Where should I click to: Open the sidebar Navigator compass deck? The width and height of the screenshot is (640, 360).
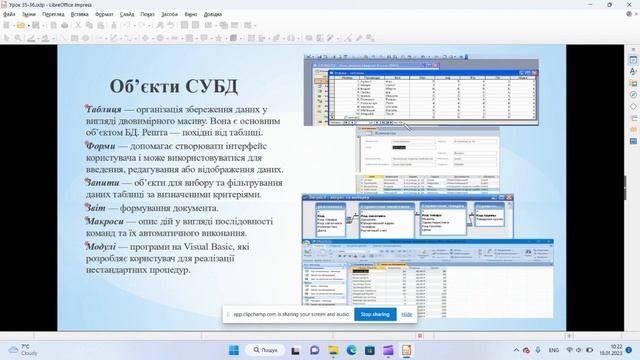pos(633,95)
